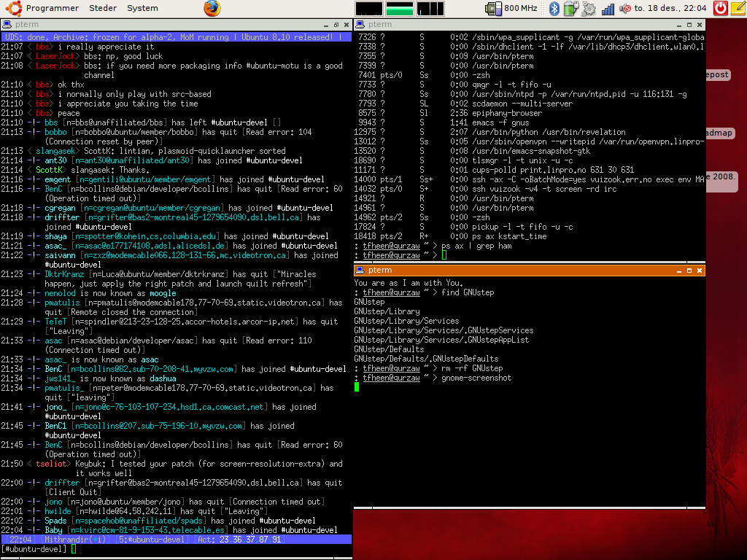Image resolution: width=747 pixels, height=560 pixels.
Task: Click the red power/logout button
Action: coord(720,8)
